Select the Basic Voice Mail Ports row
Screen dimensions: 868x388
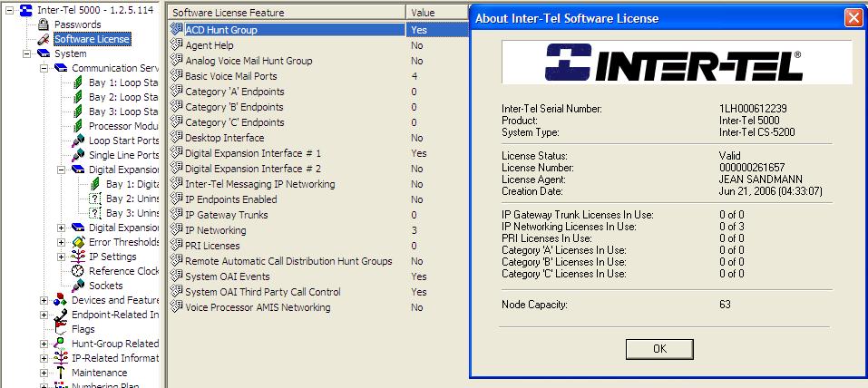tap(318, 76)
